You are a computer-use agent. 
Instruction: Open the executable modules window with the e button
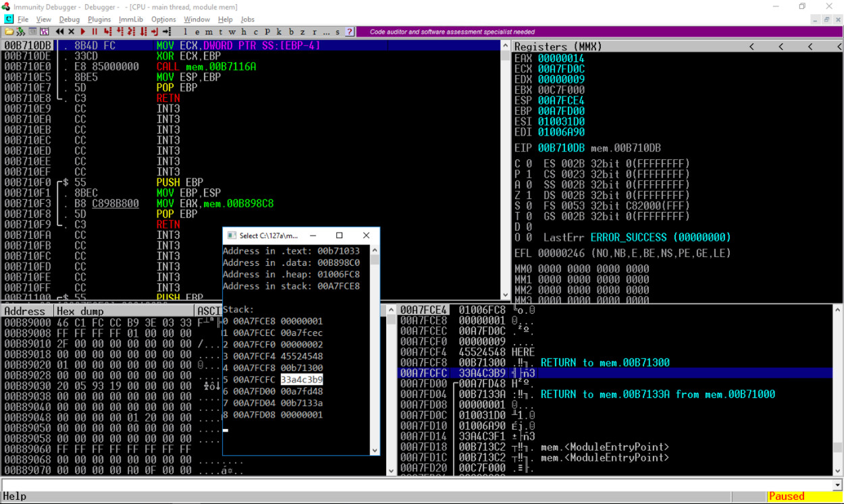click(x=198, y=32)
